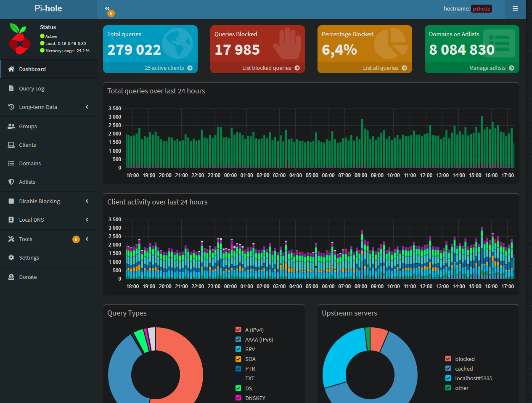The height and width of the screenshot is (403, 532).
Task: Click the Disable Blocking stop icon
Action: pyautogui.click(x=11, y=201)
